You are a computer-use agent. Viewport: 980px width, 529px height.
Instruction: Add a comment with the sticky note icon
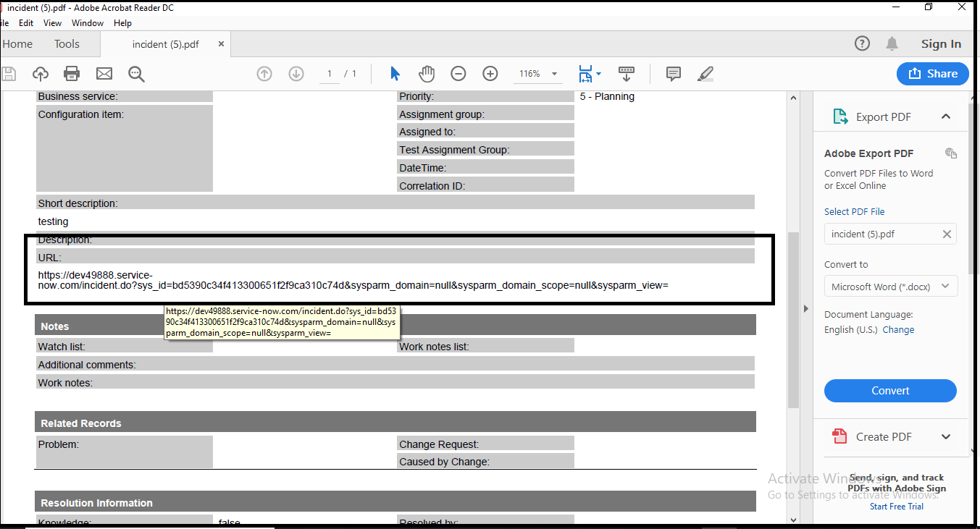click(674, 74)
